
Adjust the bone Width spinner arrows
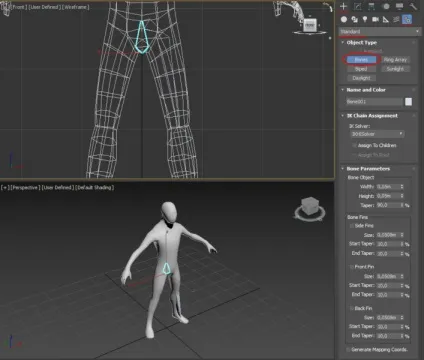(x=402, y=187)
